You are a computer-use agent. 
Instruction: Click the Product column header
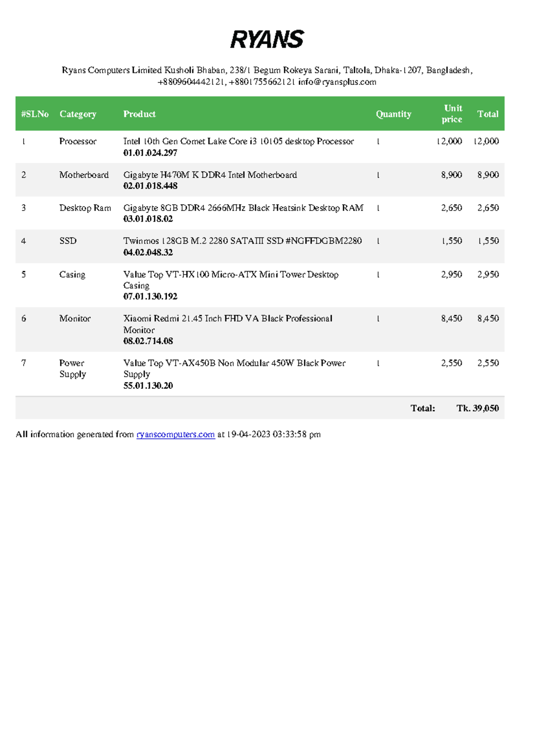(139, 114)
